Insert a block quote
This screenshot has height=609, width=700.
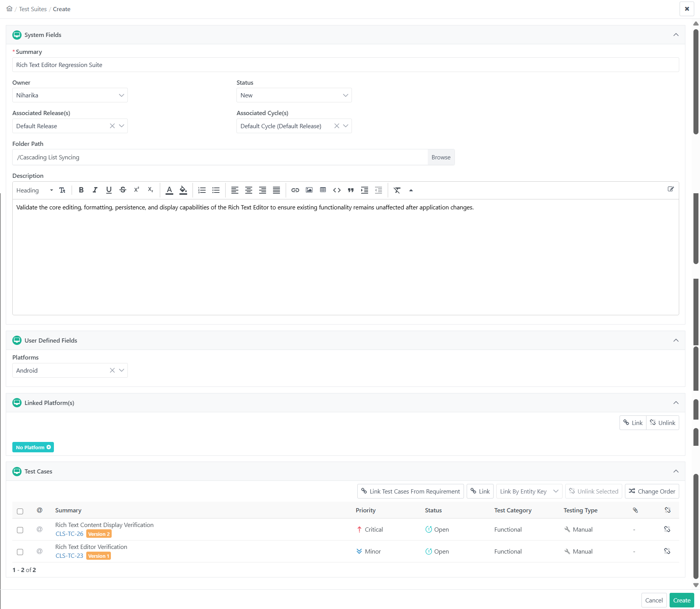click(x=351, y=190)
